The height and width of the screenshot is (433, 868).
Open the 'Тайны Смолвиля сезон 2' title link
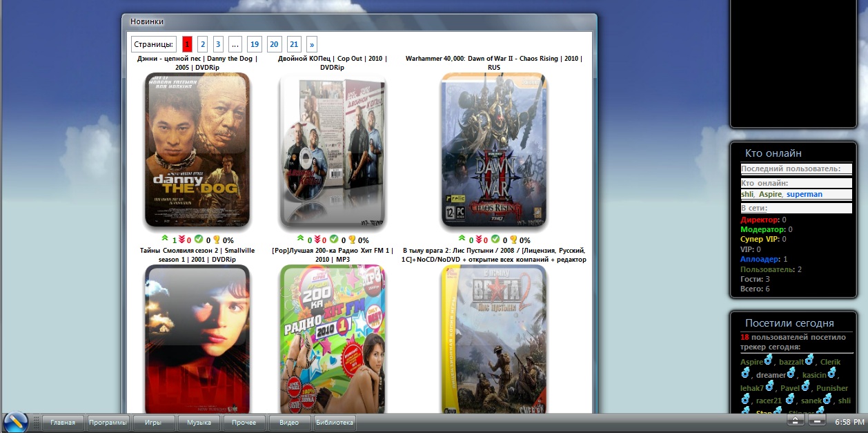(x=197, y=254)
